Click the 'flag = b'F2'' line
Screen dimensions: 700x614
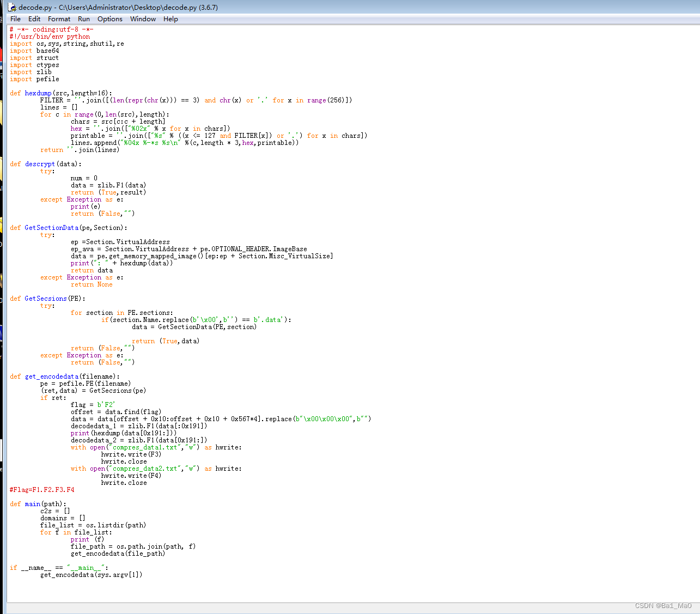(x=93, y=405)
